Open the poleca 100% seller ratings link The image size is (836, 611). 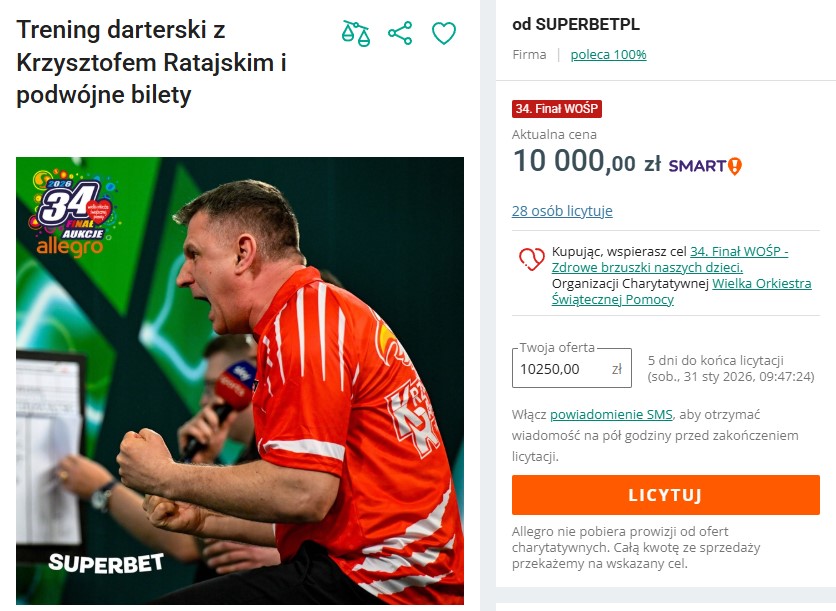coord(608,54)
